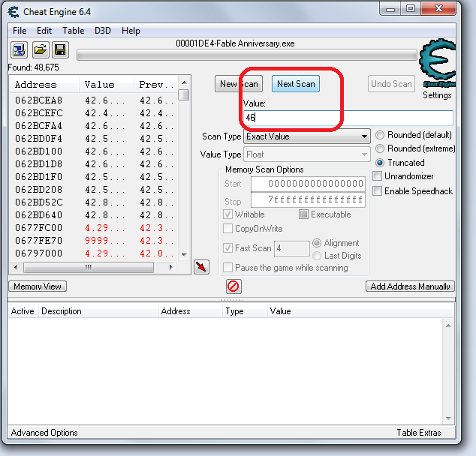The width and height of the screenshot is (476, 456).
Task: Open the Help menu
Action: (x=131, y=31)
